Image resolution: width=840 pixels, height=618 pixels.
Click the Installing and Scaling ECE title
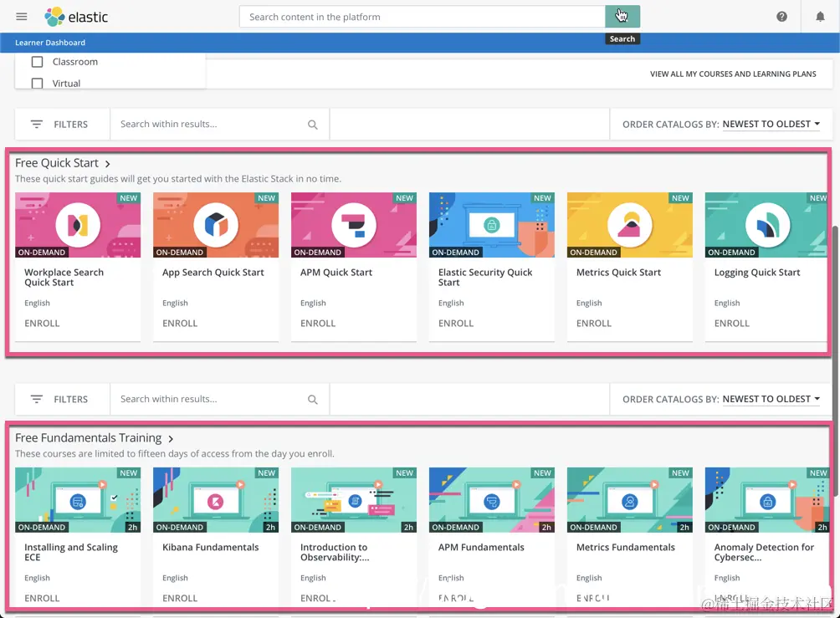tap(71, 552)
